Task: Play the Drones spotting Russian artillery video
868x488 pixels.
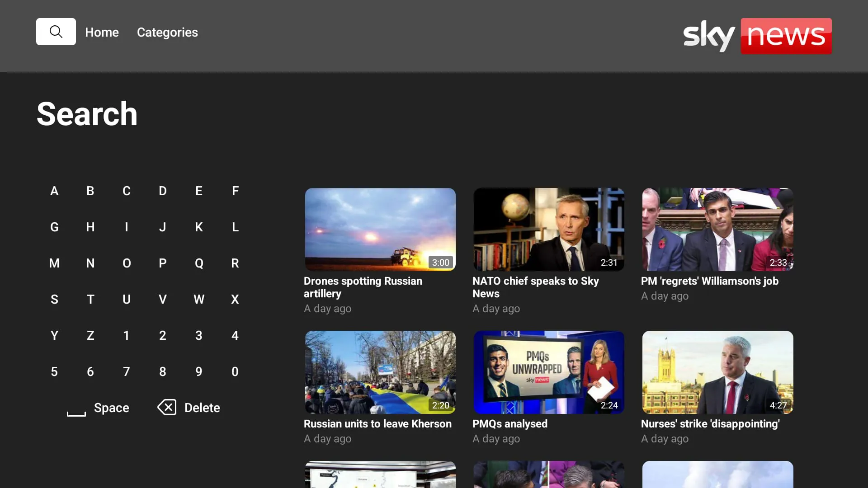Action: tap(380, 229)
